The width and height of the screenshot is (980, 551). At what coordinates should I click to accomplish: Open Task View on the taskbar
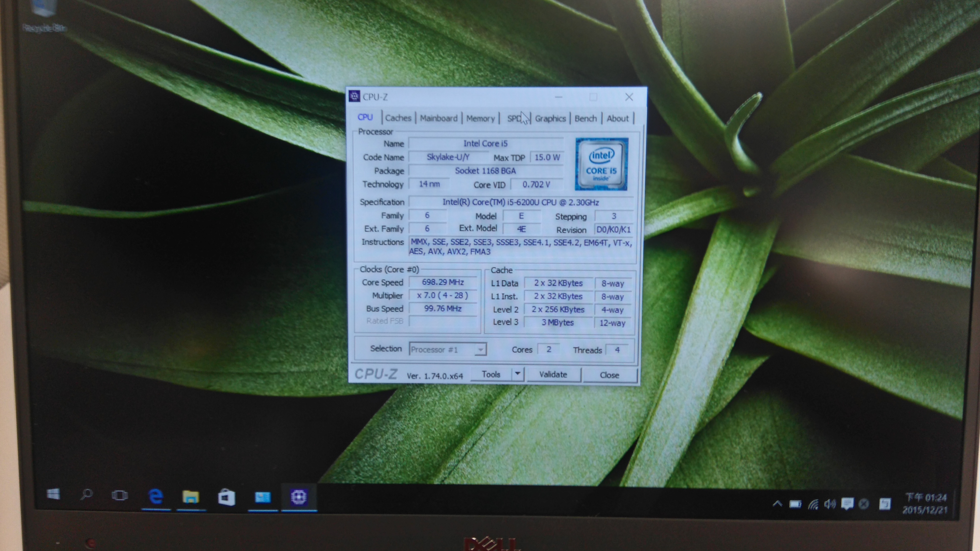pos(119,495)
